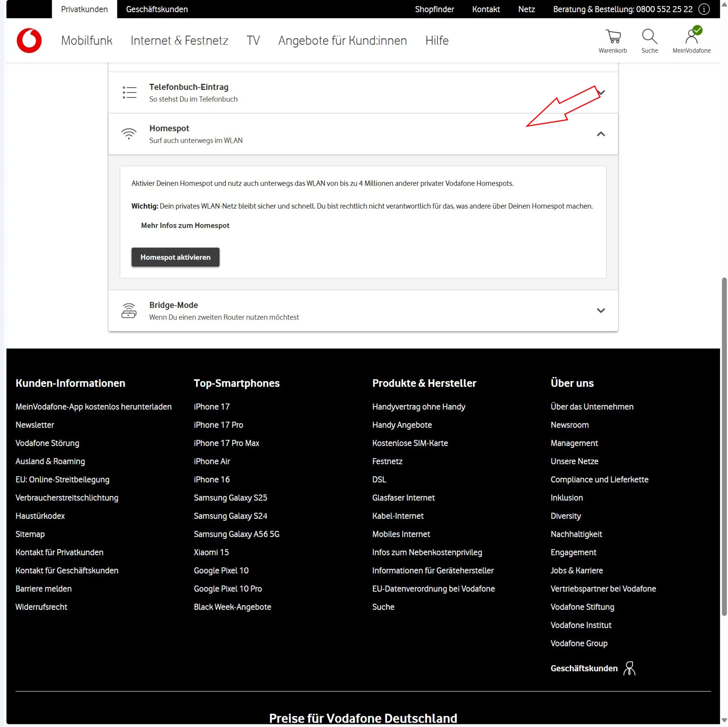This screenshot has width=728, height=727.
Task: Open the Shopfinder link in top bar
Action: (x=435, y=9)
